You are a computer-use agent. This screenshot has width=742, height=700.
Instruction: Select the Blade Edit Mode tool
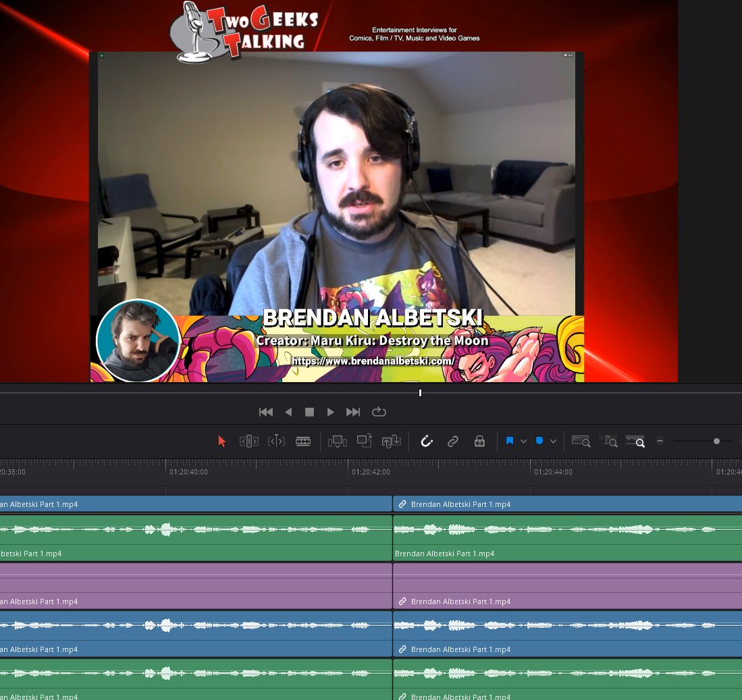point(303,441)
